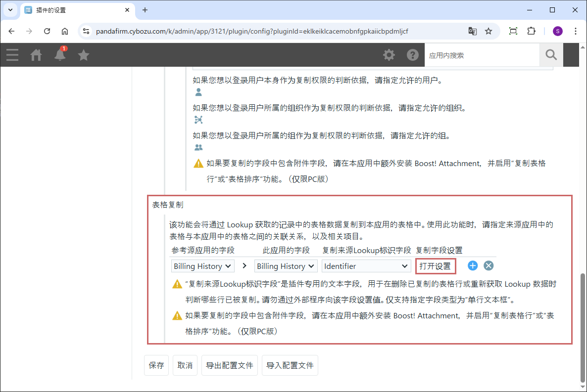The height and width of the screenshot is (392, 587).
Task: Click the user picker person icon
Action: point(198,92)
